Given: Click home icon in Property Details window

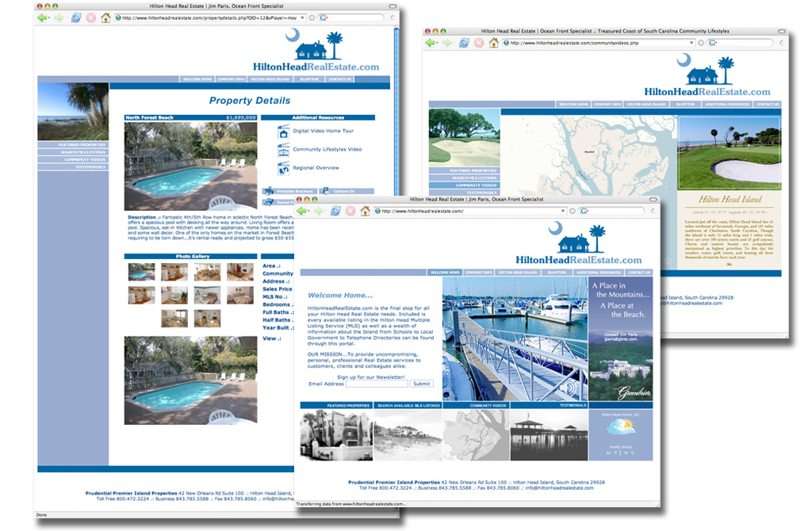Looking at the screenshot, I should [105, 18].
